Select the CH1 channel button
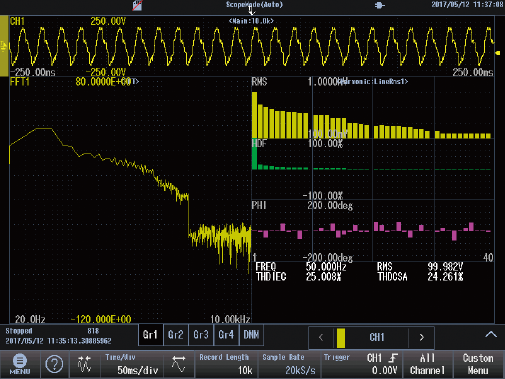505x379 pixels. (377, 337)
